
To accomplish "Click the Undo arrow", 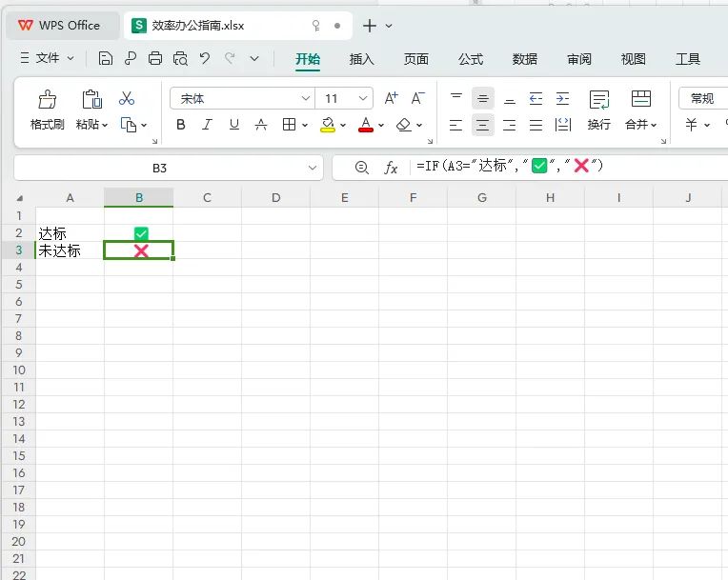I will pos(205,58).
